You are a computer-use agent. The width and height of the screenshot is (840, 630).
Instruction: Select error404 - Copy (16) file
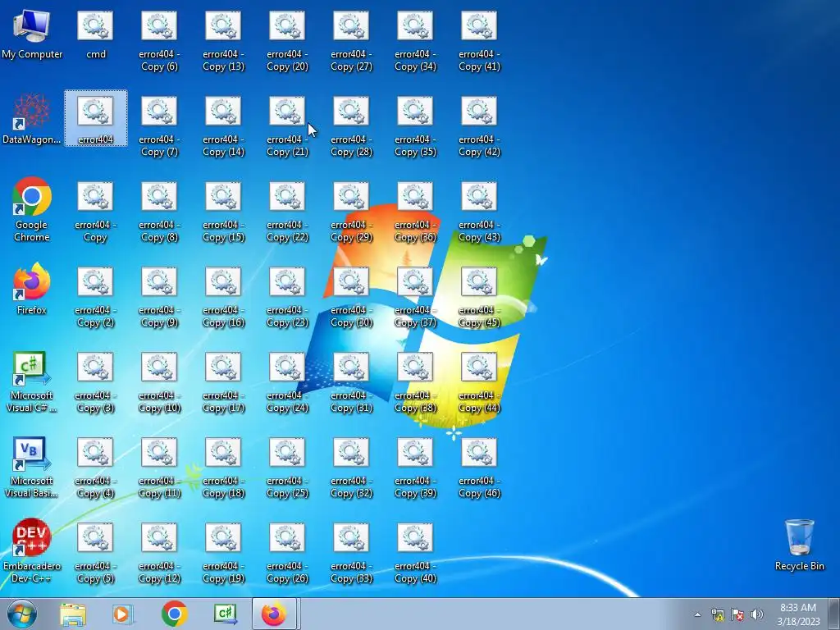[223, 297]
